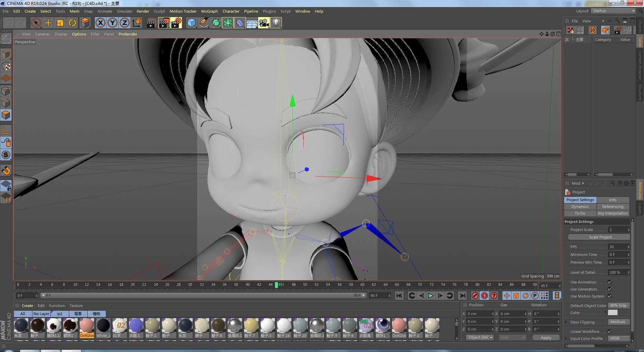Click the Record Active Objects button

[x=475, y=296]
